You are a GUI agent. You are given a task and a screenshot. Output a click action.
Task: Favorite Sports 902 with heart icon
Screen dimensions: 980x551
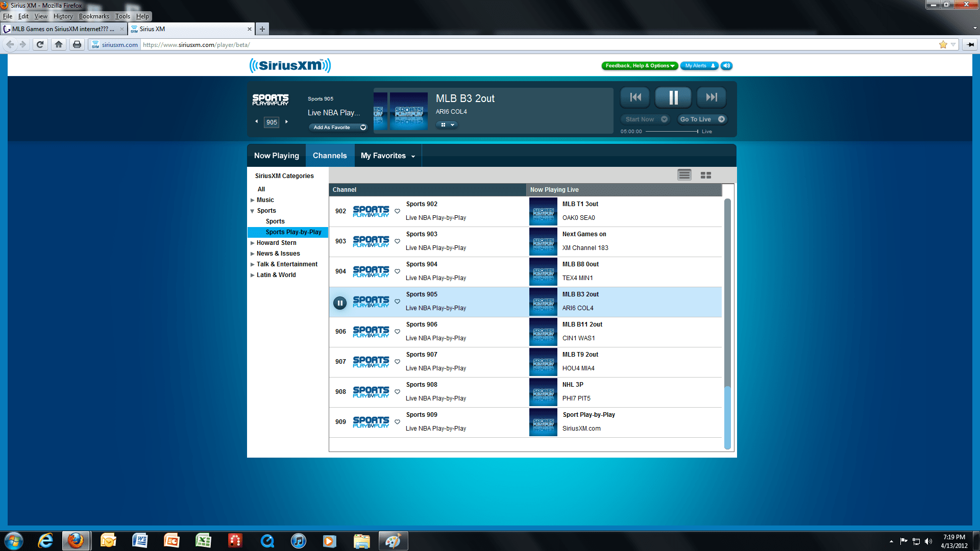tap(397, 211)
